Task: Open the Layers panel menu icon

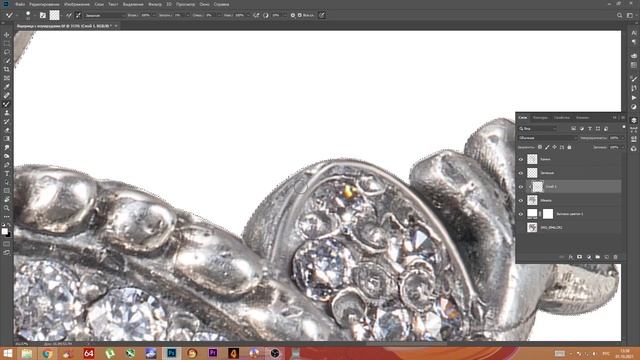Action: [x=623, y=118]
